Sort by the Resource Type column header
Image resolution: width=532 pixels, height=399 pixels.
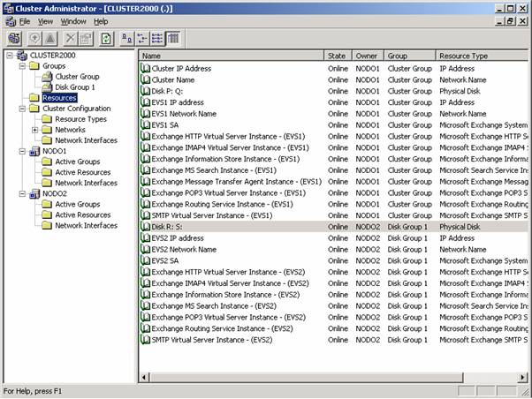482,56
